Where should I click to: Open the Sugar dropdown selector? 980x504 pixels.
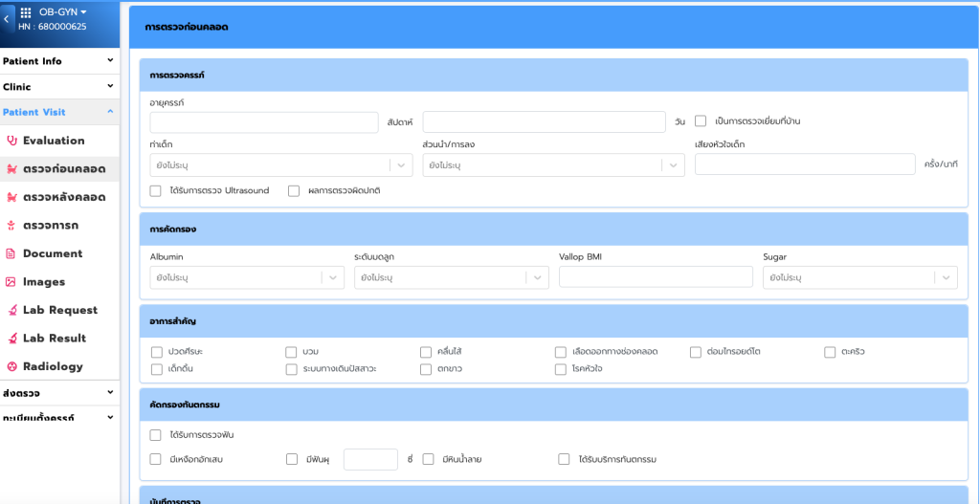859,277
